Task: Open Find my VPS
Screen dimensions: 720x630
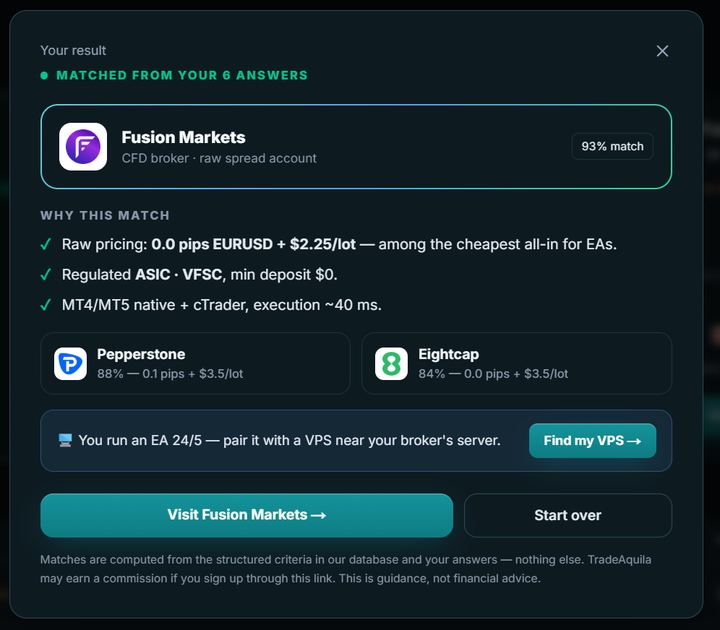Action: coord(592,441)
